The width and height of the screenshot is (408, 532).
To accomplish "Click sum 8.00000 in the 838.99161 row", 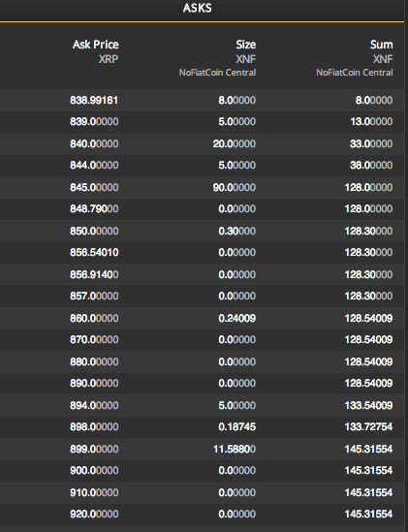I will pos(374,100).
